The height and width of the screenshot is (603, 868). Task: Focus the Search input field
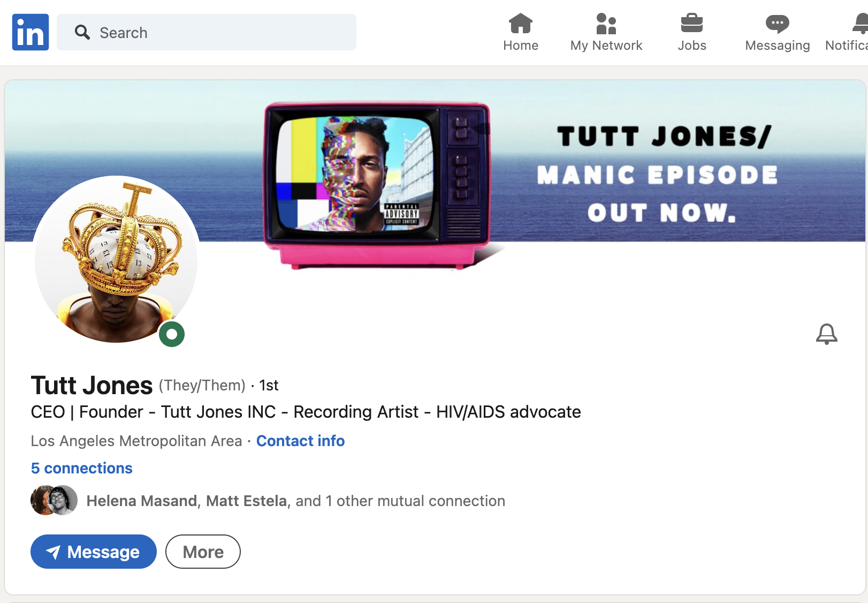207,32
